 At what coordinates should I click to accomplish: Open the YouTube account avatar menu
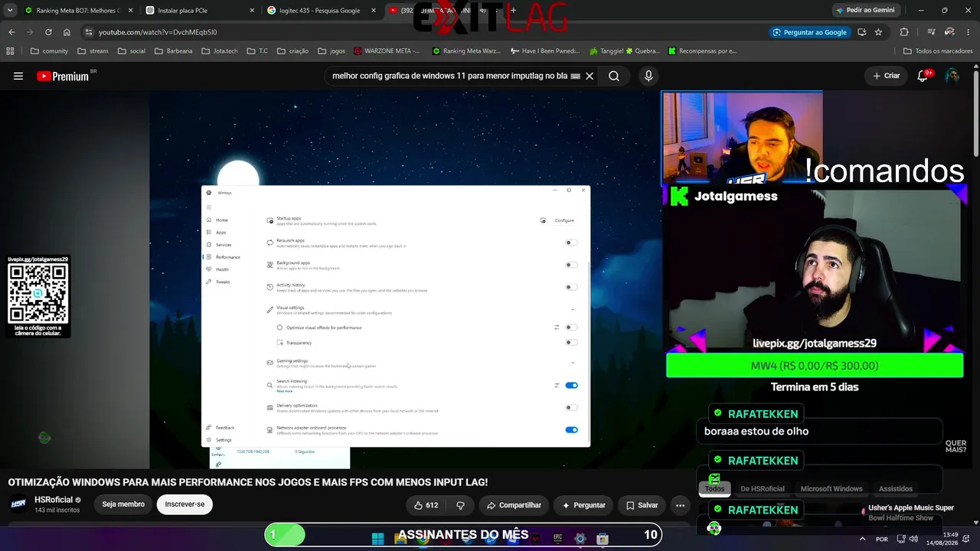pos(952,76)
